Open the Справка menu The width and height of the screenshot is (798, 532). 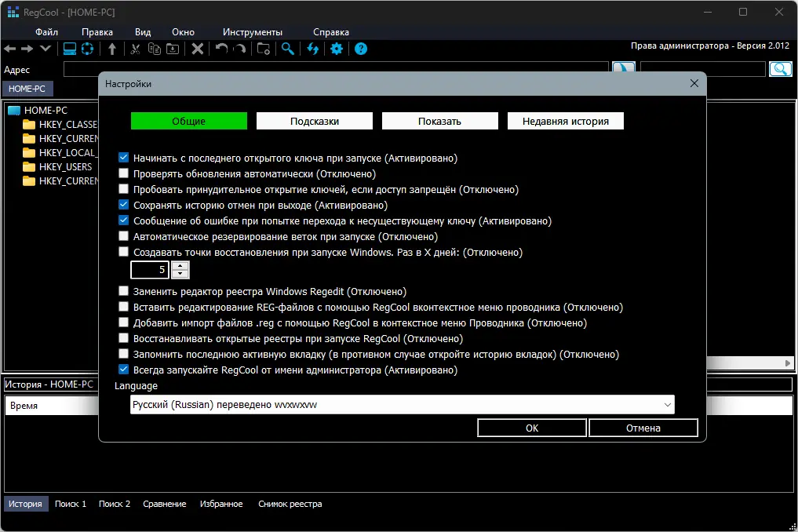[331, 32]
